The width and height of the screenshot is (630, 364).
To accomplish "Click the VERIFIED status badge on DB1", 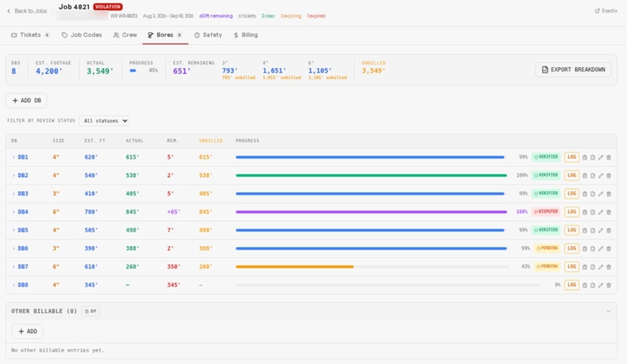I will pyautogui.click(x=546, y=157).
